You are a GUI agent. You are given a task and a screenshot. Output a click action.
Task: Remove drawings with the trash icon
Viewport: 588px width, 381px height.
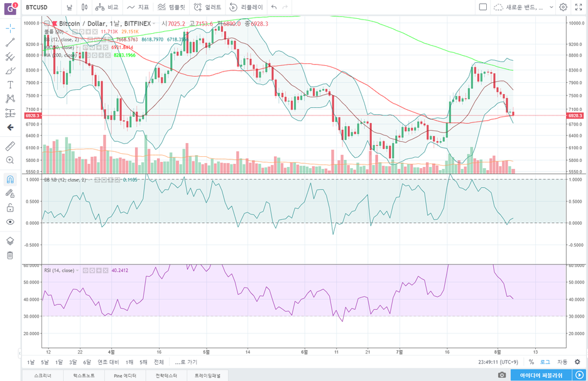click(10, 255)
